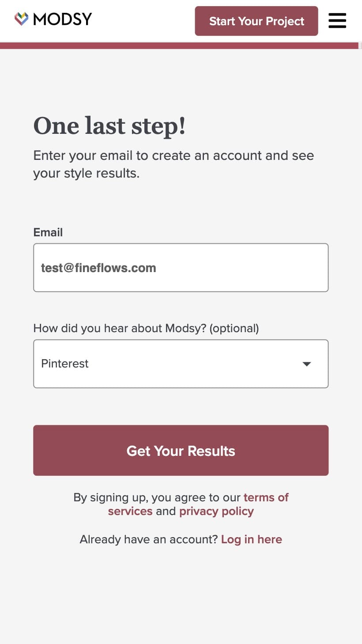Open the privacy policy link
The height and width of the screenshot is (644, 362).
pyautogui.click(x=216, y=511)
